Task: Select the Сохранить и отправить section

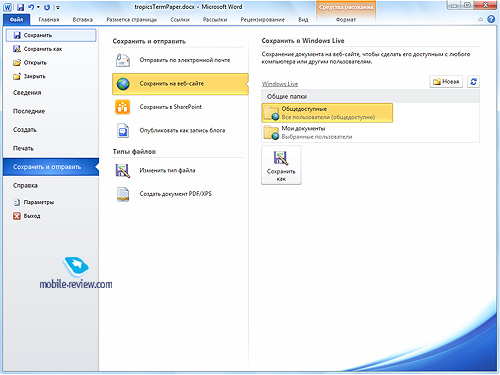Action: coord(51,167)
